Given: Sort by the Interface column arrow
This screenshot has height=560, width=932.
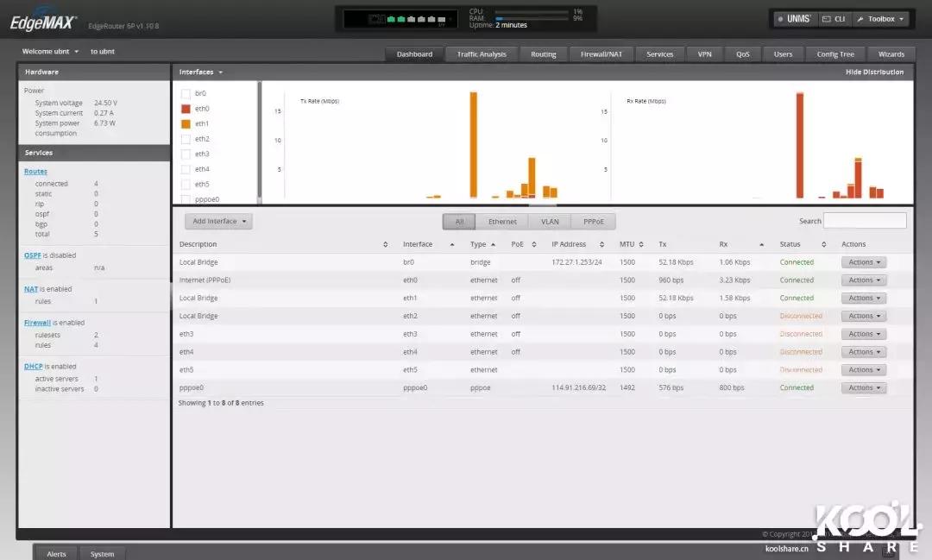Looking at the screenshot, I should [452, 244].
